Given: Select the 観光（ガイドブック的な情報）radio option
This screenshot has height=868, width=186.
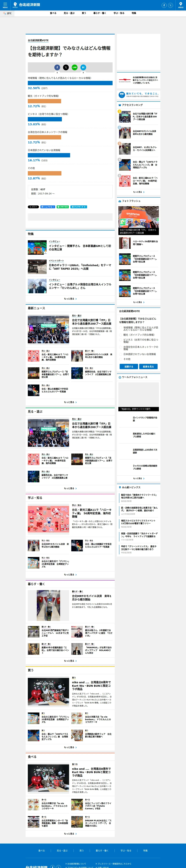Looking at the screenshot, I should 121,335.
